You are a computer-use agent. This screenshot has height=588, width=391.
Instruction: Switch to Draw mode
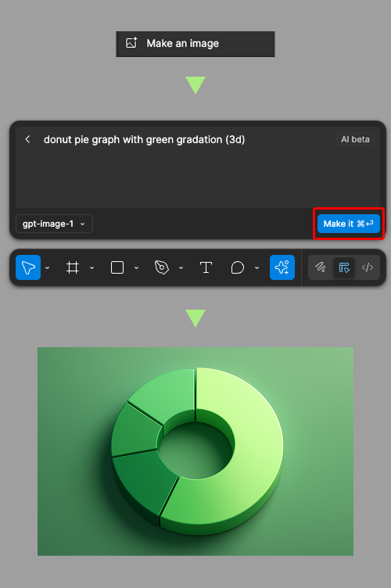click(x=321, y=267)
